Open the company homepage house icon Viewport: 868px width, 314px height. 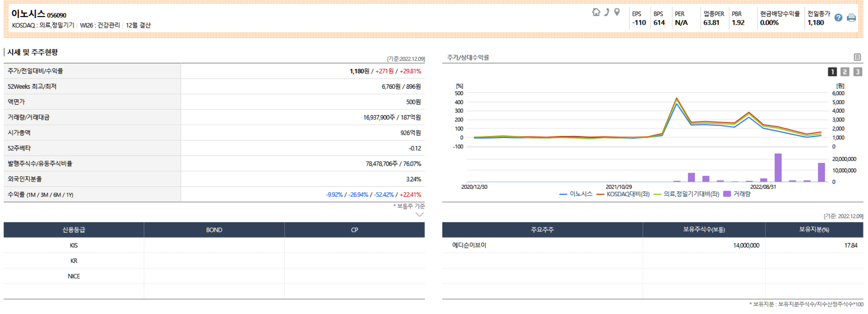tap(596, 12)
